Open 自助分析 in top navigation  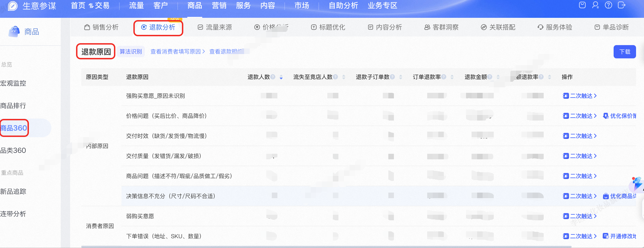click(x=343, y=6)
